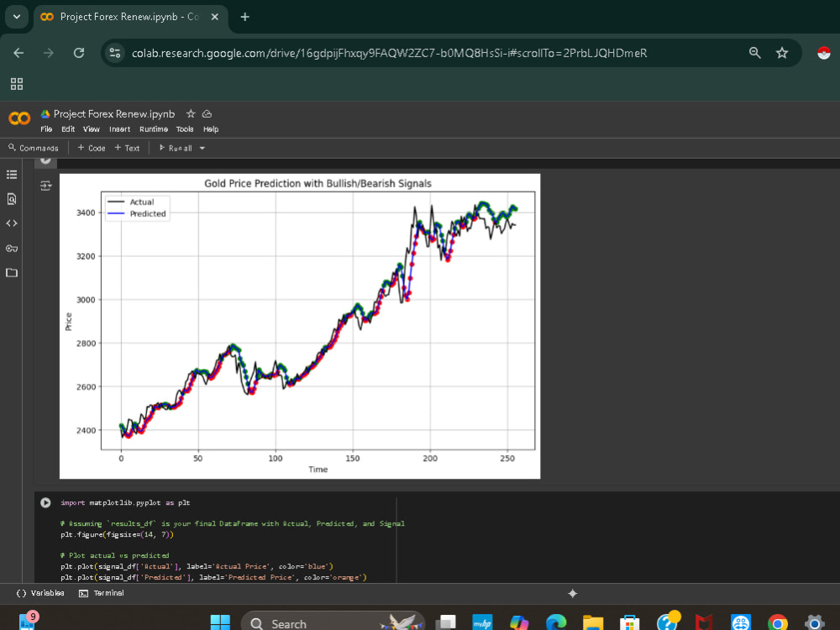Close the Project Forex Renew.ipynb tab
Image resolution: width=840 pixels, height=630 pixels.
pyautogui.click(x=215, y=17)
